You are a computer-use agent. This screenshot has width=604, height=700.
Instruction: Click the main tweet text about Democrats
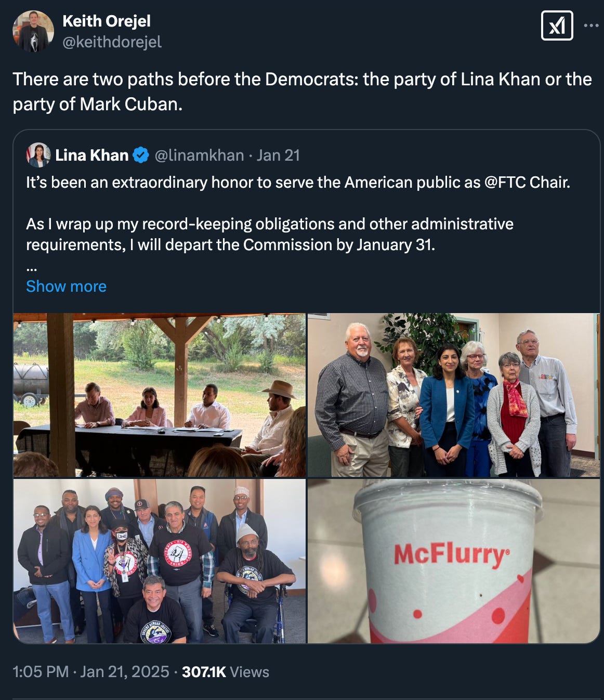click(302, 92)
